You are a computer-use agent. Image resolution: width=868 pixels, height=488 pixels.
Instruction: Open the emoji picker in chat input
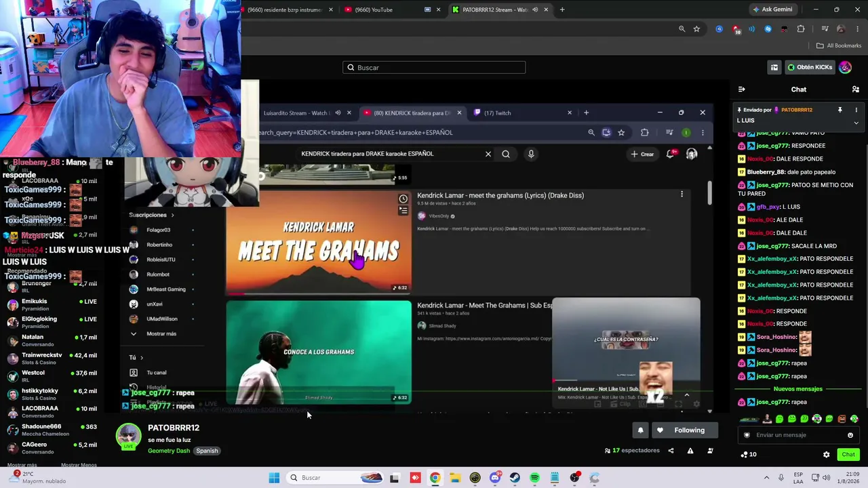click(x=850, y=435)
